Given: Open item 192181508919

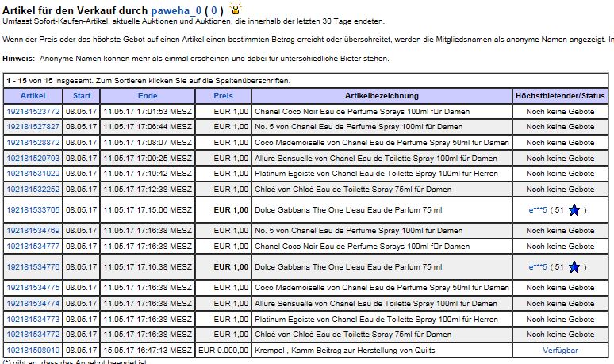Looking at the screenshot, I should (33, 351).
